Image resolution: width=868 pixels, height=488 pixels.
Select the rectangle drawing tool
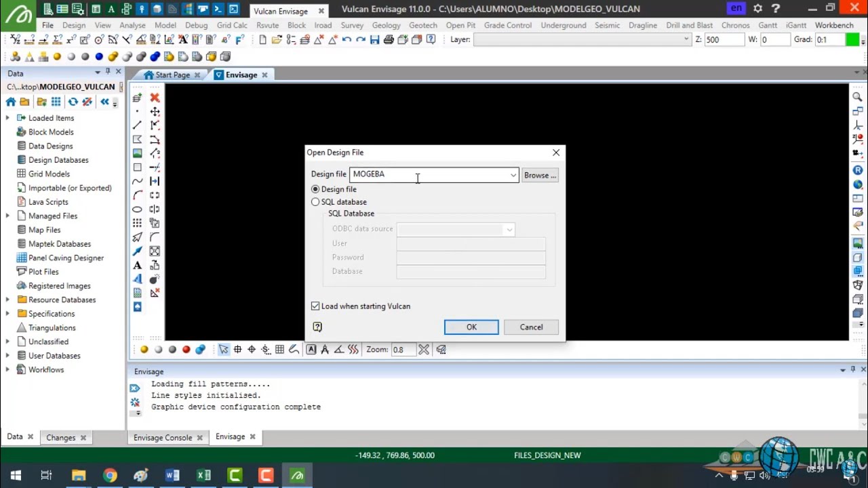click(138, 167)
